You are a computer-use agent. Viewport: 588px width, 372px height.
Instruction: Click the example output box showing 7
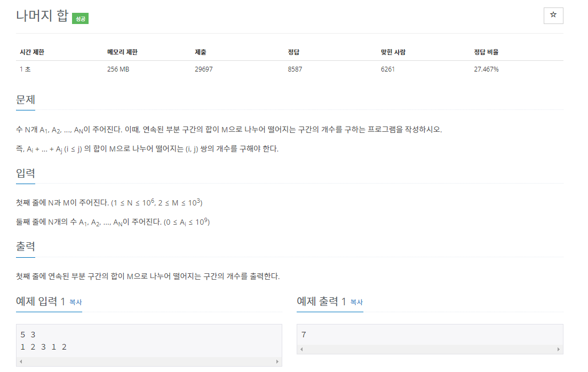[x=430, y=335]
